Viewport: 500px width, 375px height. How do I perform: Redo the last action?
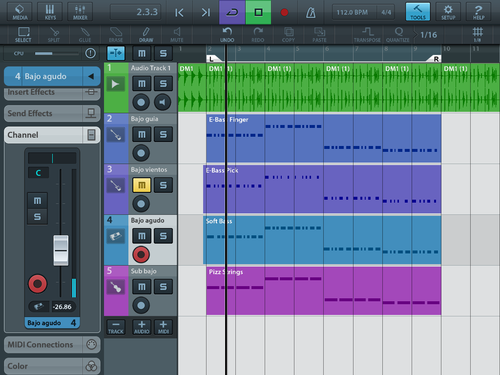(258, 35)
